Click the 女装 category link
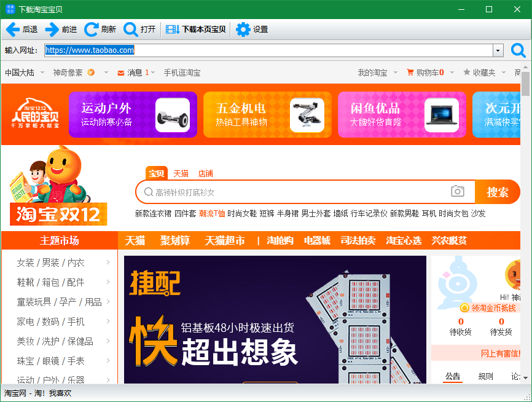 click(25, 262)
